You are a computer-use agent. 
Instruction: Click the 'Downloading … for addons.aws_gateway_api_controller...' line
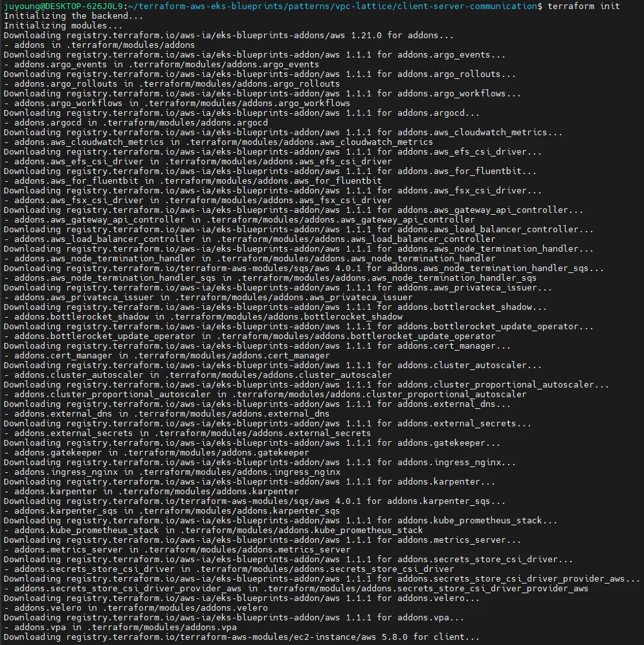pyautogui.click(x=293, y=210)
